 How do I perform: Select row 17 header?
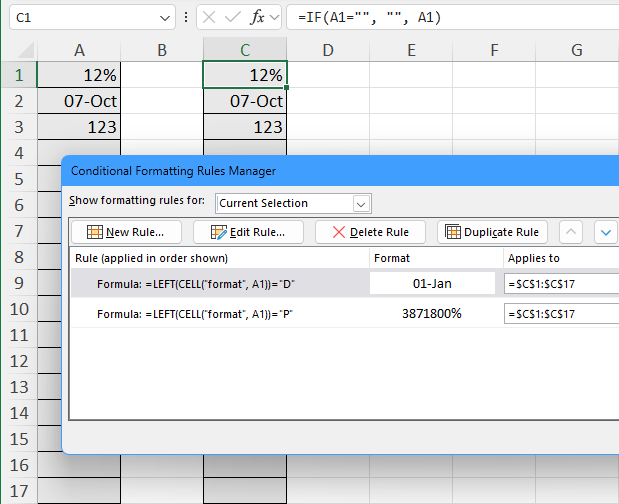click(x=19, y=491)
